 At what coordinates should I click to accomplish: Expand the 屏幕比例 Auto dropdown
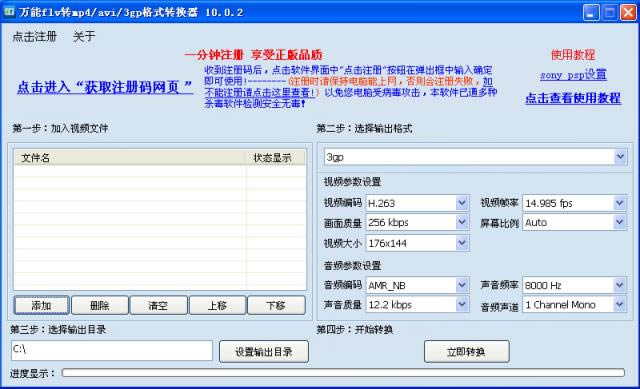tap(619, 222)
